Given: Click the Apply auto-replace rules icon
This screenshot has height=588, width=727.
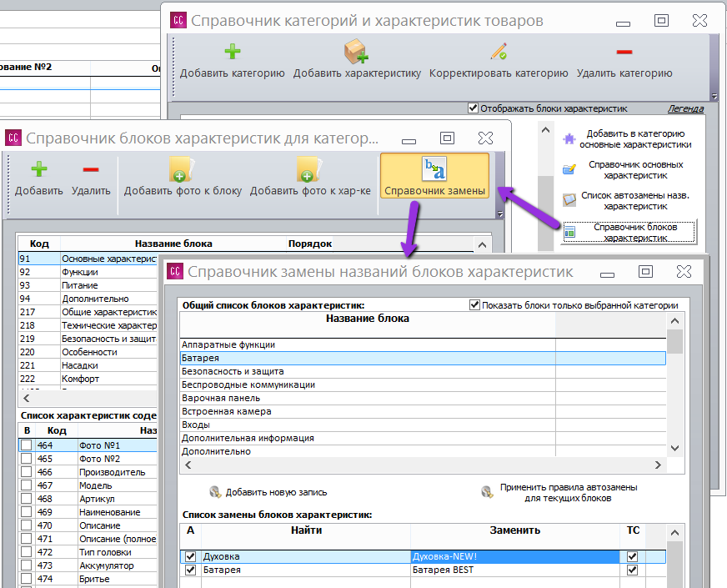Looking at the screenshot, I should click(487, 492).
